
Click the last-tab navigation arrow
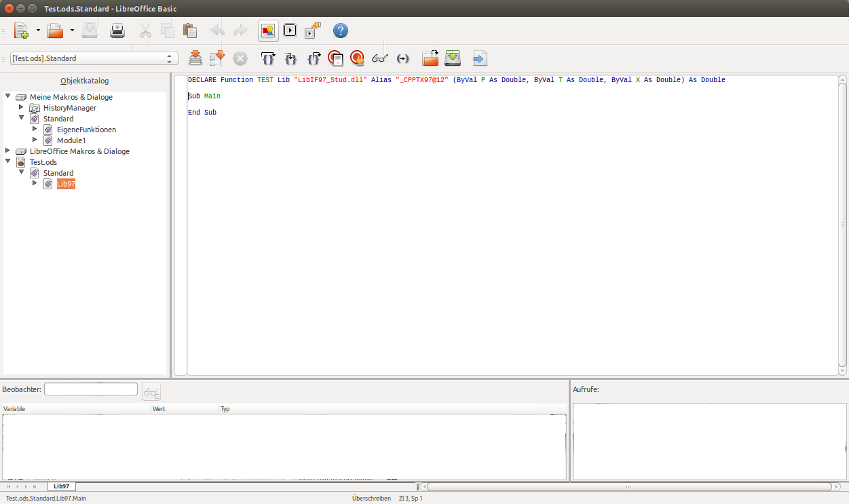click(x=35, y=486)
